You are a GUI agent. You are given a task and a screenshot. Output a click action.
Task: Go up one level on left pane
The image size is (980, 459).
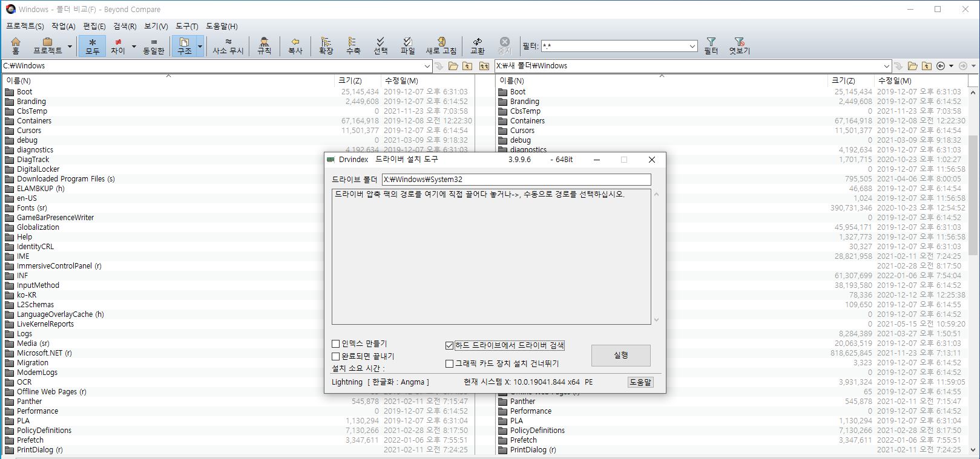point(467,66)
